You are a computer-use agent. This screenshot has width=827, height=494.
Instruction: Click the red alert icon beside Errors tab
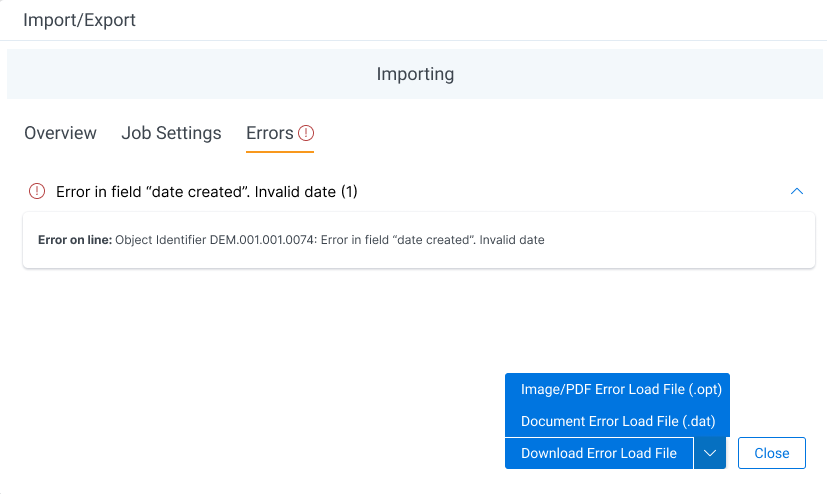click(x=306, y=133)
